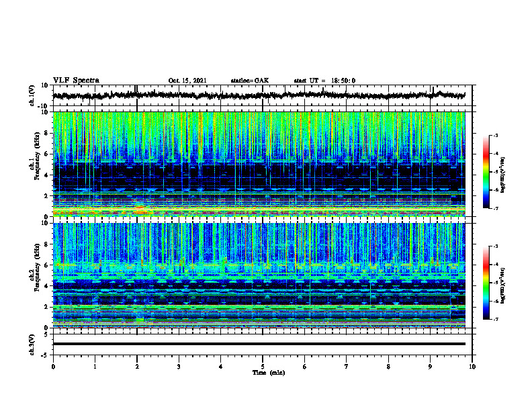Click the ch.1 voltage waveform trace

pos(259,95)
